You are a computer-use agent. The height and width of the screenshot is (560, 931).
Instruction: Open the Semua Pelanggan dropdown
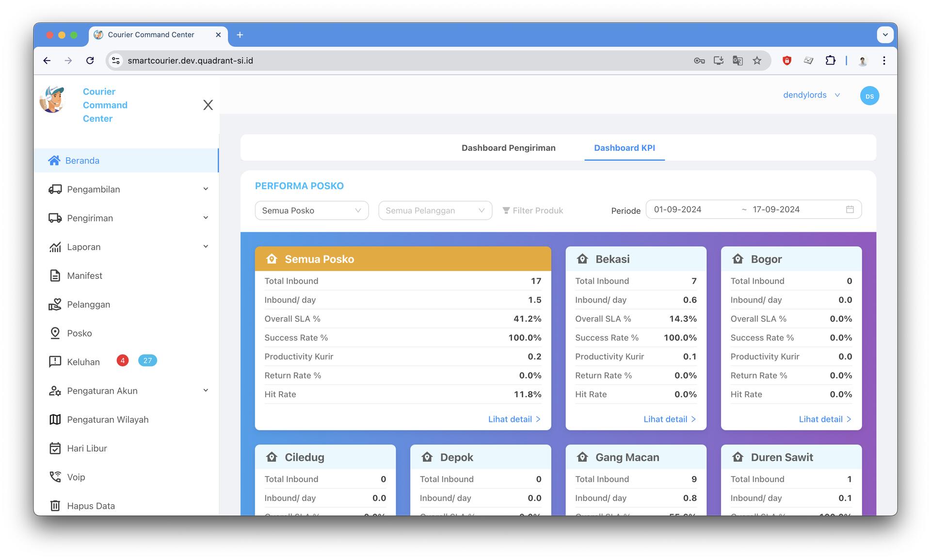pyautogui.click(x=435, y=210)
